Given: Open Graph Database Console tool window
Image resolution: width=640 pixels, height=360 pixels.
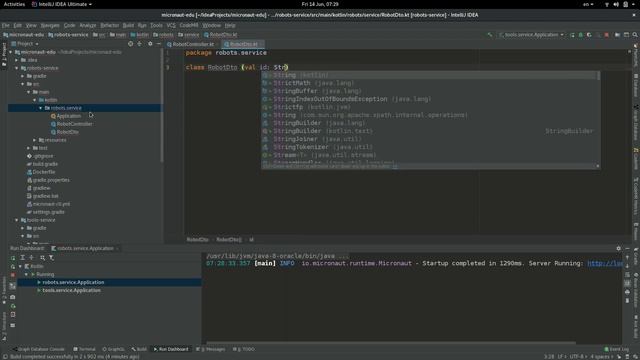Looking at the screenshot, I should 38,349.
